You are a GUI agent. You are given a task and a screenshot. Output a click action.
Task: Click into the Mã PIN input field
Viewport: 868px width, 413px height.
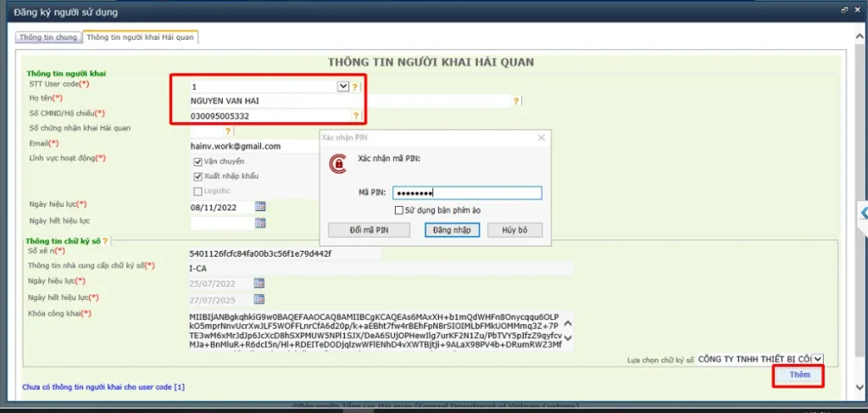click(x=467, y=193)
